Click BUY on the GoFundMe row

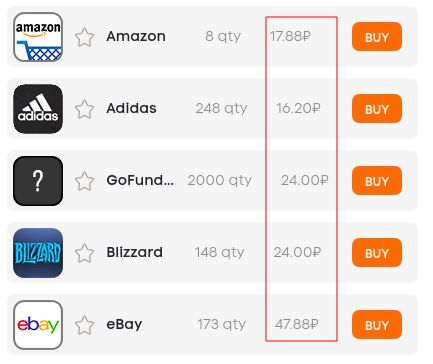[377, 181]
